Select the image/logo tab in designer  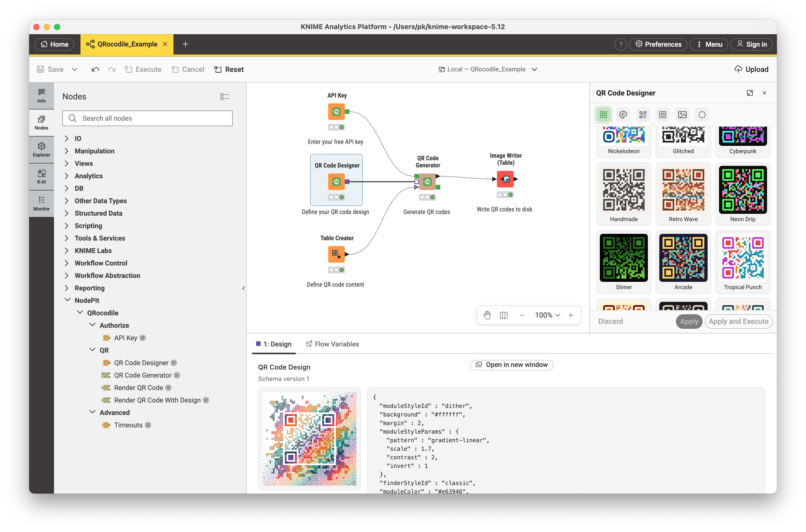point(682,115)
